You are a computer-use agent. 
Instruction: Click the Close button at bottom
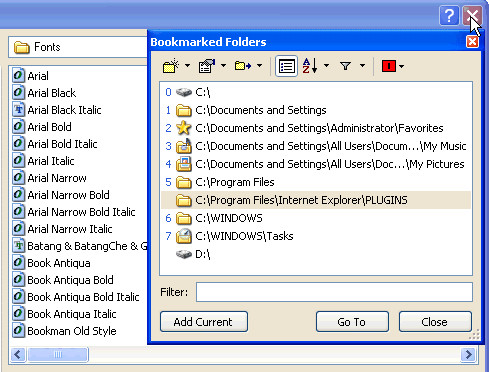pyautogui.click(x=435, y=322)
